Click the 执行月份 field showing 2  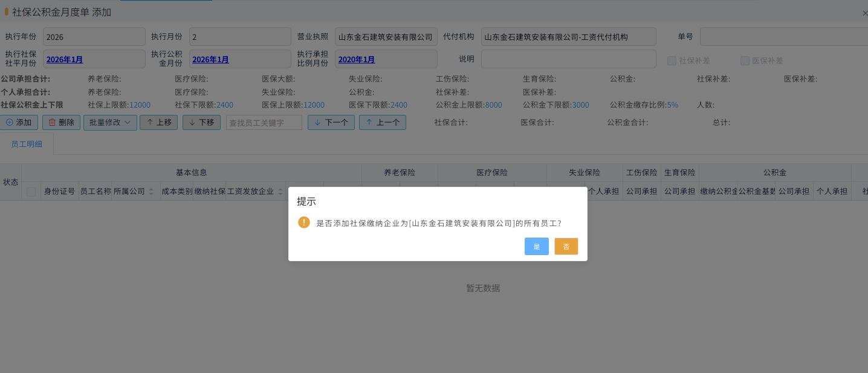240,37
